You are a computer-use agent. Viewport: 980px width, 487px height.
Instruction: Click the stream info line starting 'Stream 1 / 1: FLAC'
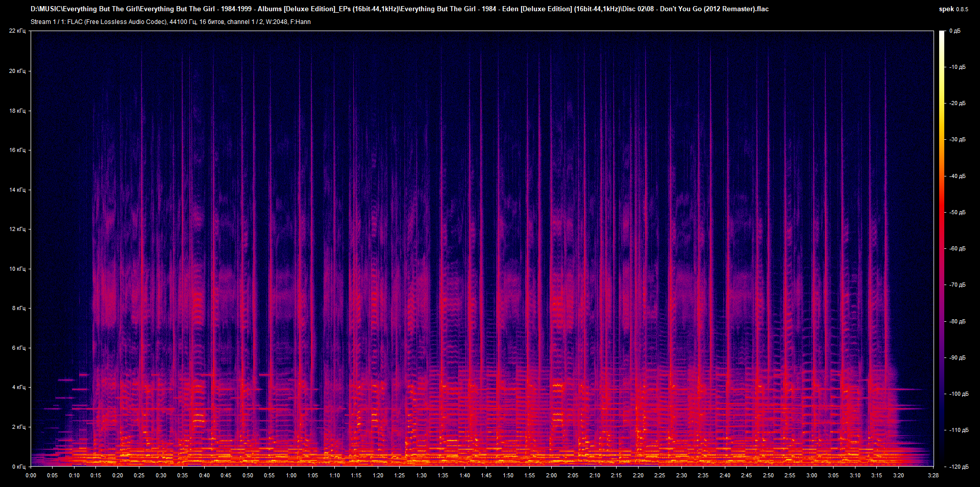click(170, 22)
